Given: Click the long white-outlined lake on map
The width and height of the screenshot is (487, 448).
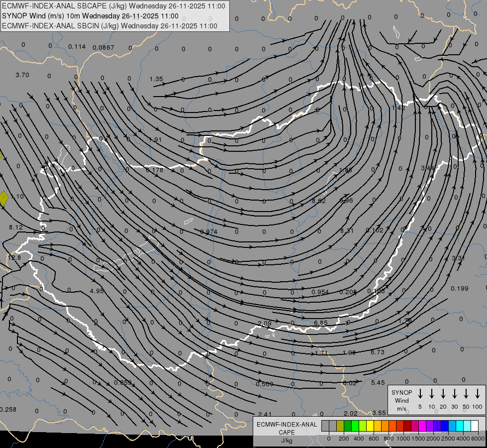Looking at the screenshot, I should 126,255.
